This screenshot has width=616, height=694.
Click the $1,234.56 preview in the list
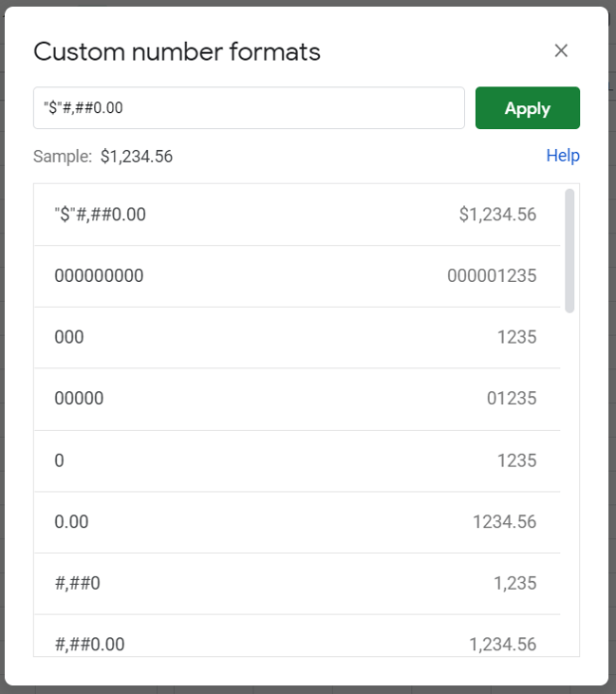point(497,215)
